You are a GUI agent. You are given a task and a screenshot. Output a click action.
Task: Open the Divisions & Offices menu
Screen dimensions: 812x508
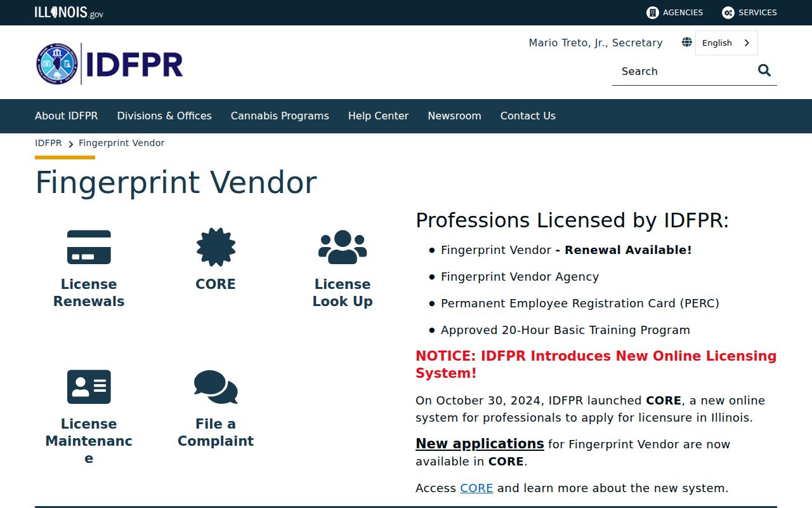coord(164,116)
